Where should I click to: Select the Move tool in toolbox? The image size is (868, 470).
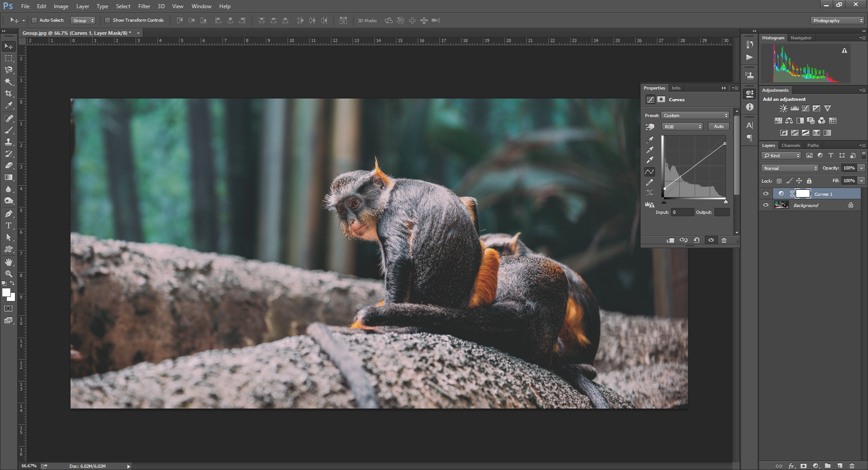(x=9, y=47)
